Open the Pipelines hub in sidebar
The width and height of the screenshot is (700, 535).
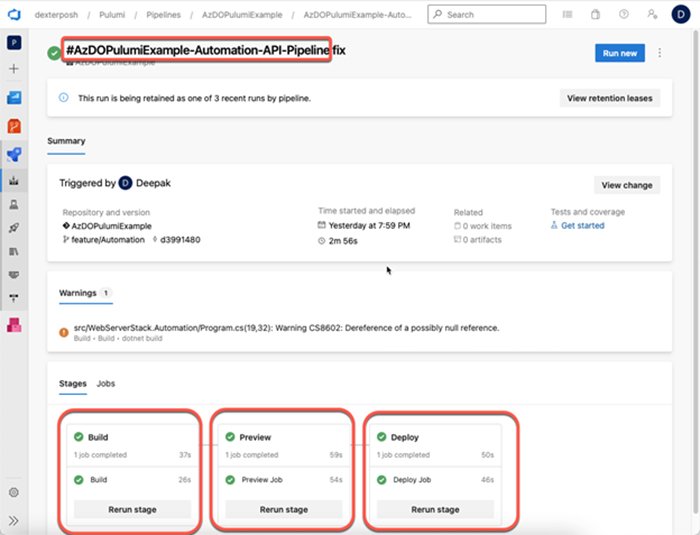point(15,155)
